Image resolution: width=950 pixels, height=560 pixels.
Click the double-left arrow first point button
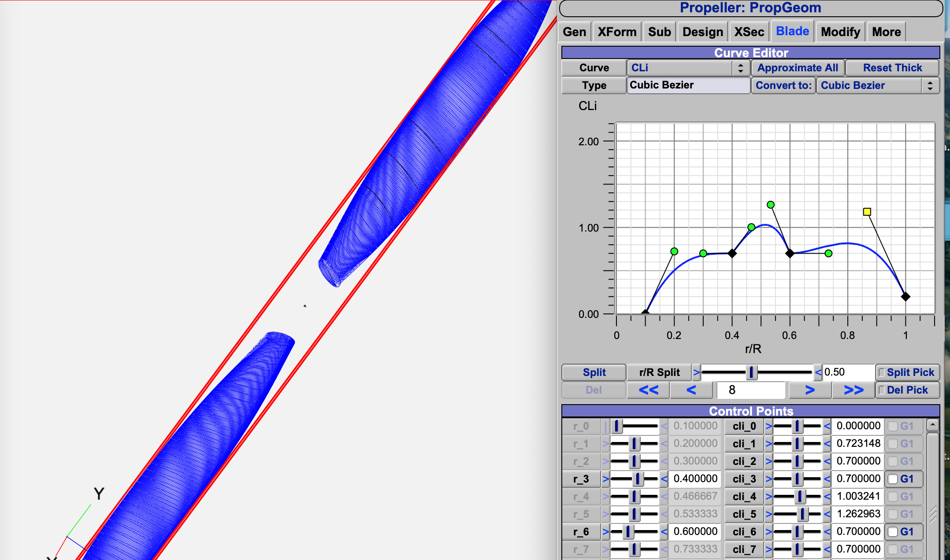point(648,390)
